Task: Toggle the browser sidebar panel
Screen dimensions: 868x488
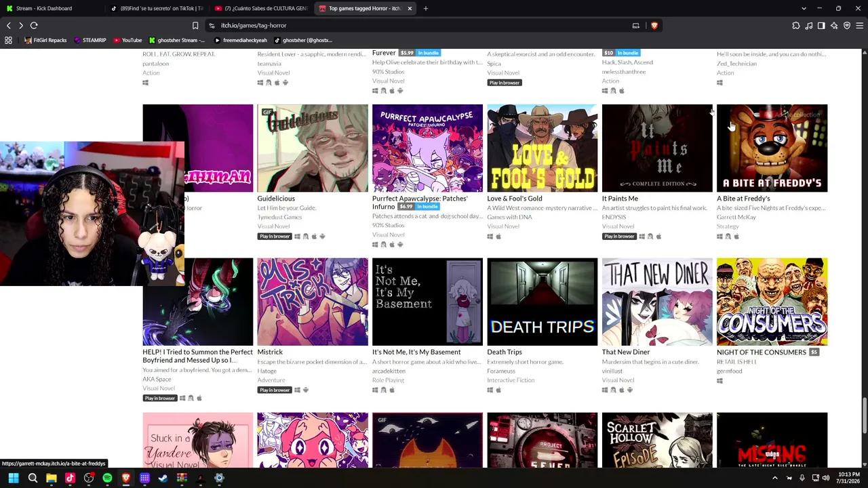Action: (821, 26)
